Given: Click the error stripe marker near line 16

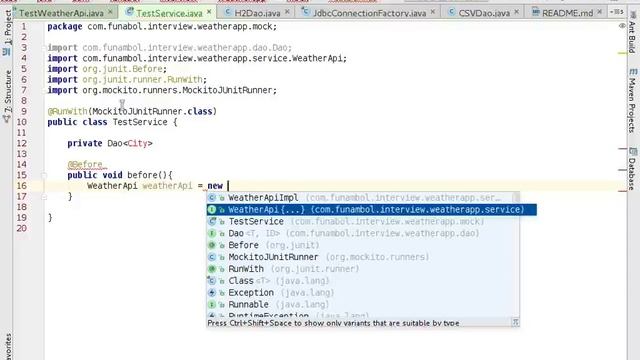Looking at the screenshot, I should click(x=622, y=191).
